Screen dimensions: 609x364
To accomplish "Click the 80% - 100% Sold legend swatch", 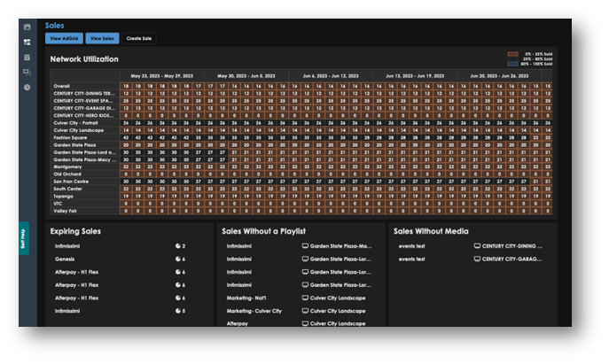I will pyautogui.click(x=512, y=65).
